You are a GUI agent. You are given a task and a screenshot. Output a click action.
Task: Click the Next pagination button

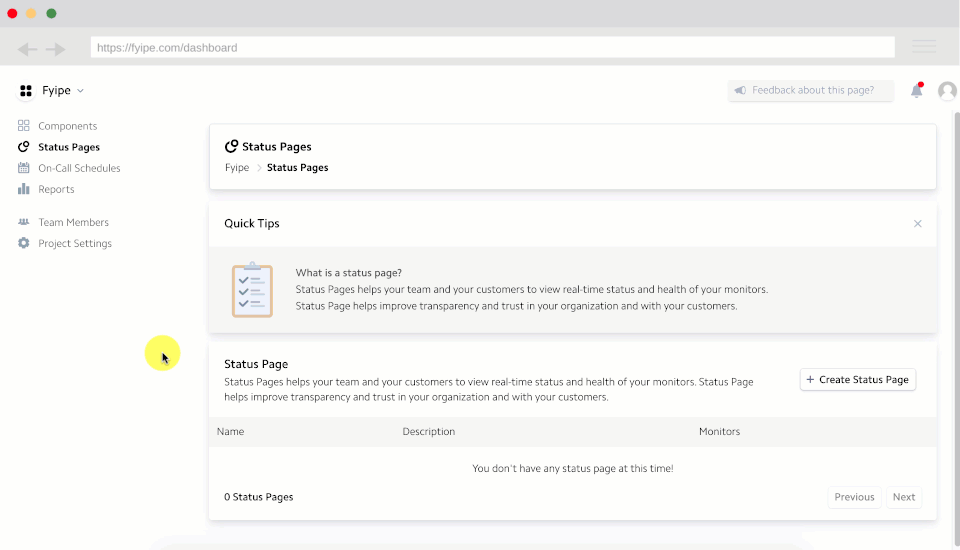[x=904, y=497]
